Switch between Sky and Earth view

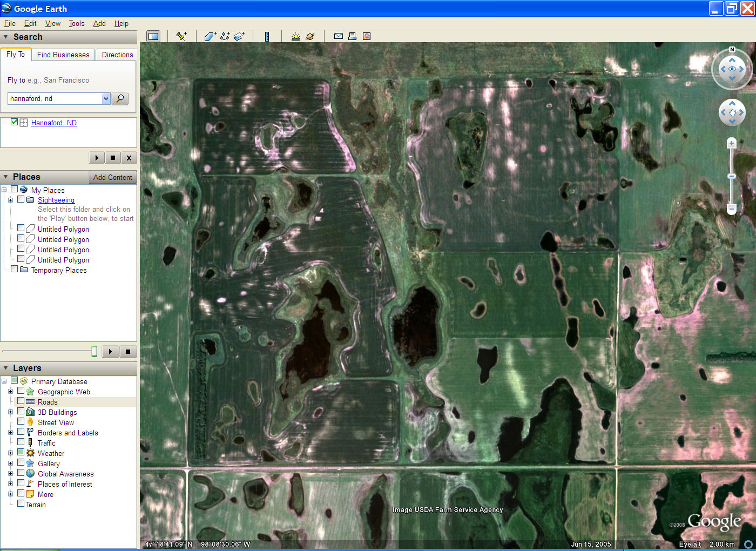coord(310,36)
